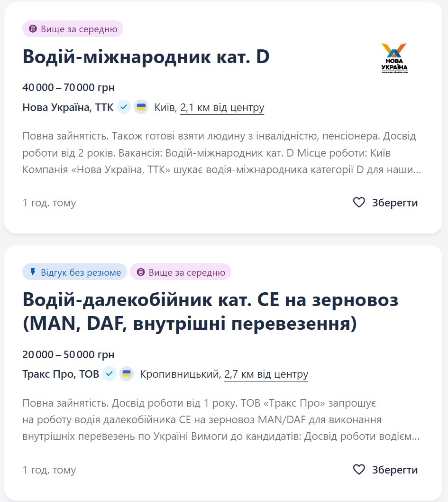This screenshot has width=448, height=502.
Task: Click the Ukrainian flag badge next to Київ
Action: 141,107
